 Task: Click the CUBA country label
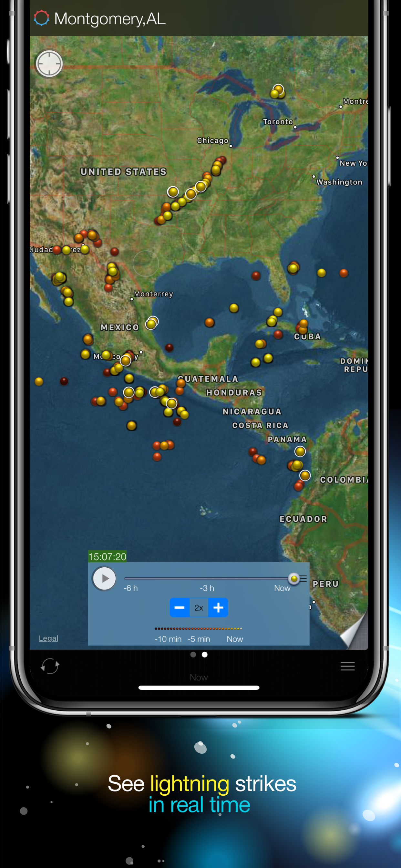[307, 336]
